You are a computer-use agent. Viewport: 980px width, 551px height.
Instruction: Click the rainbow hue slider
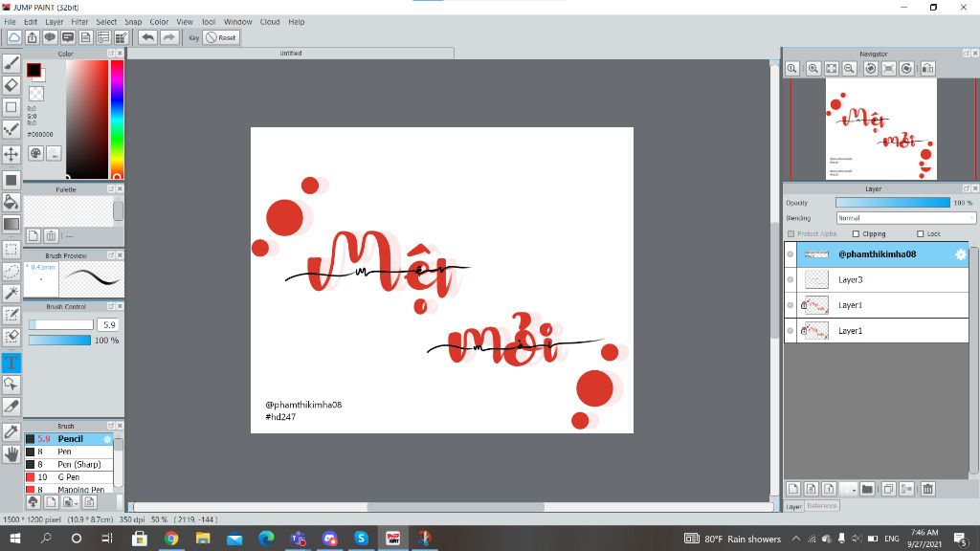tap(117, 119)
